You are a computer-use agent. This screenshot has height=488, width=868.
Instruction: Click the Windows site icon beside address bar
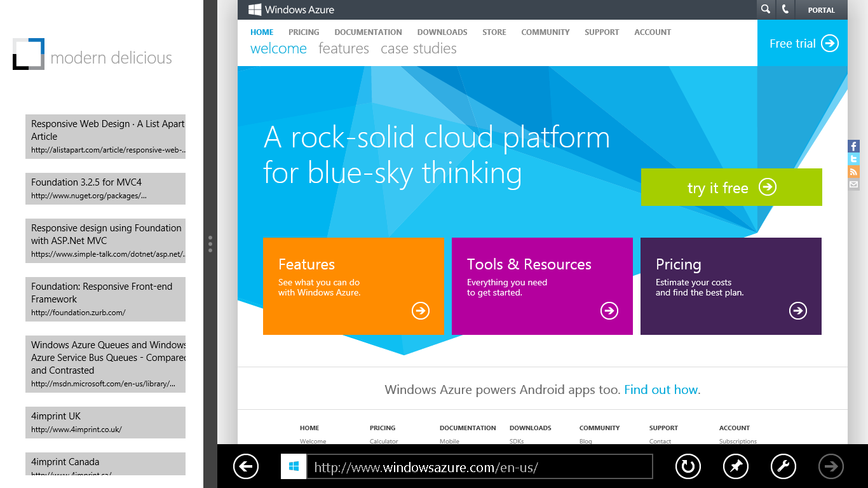point(294,467)
